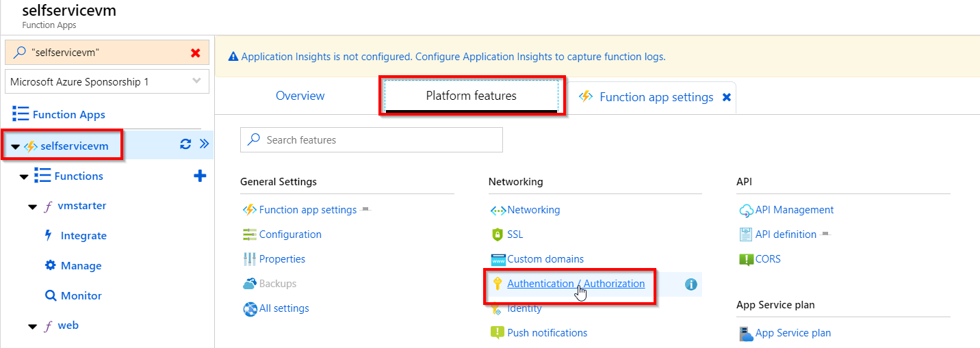
Task: Click the Monitor magnifier icon
Action: point(50,296)
